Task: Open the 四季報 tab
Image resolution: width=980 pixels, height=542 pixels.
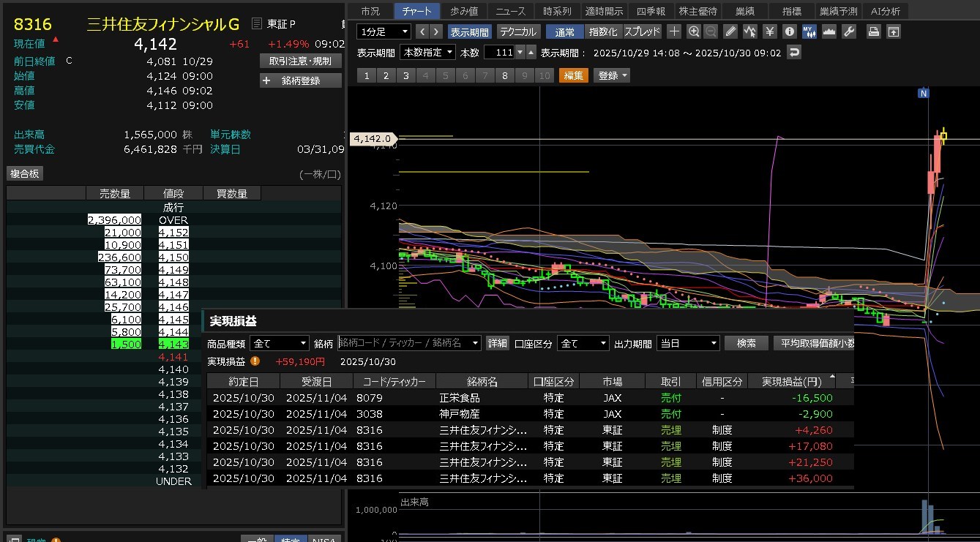Action: tap(651, 11)
